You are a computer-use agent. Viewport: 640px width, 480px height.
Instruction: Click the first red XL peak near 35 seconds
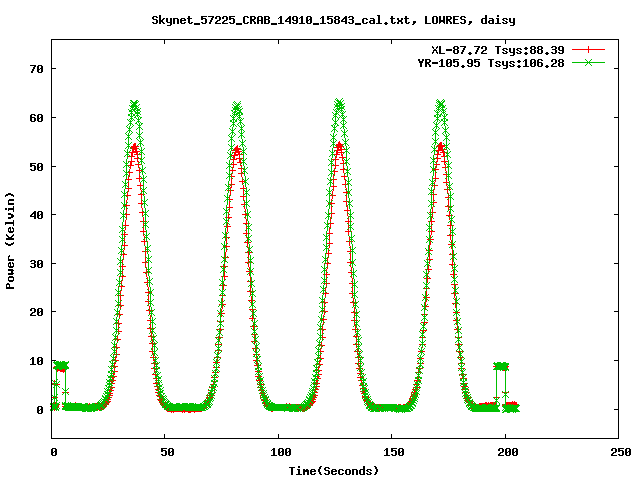(135, 148)
